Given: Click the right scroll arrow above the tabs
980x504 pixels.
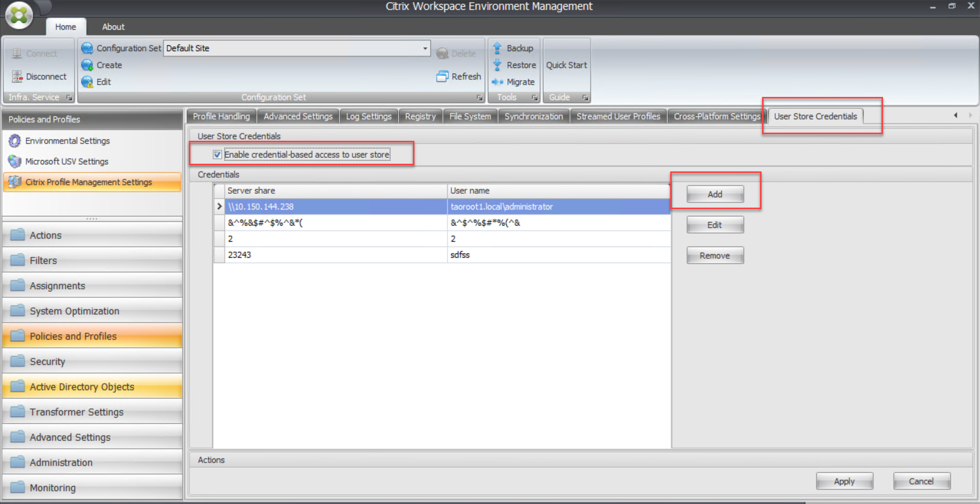Looking at the screenshot, I should click(970, 115).
